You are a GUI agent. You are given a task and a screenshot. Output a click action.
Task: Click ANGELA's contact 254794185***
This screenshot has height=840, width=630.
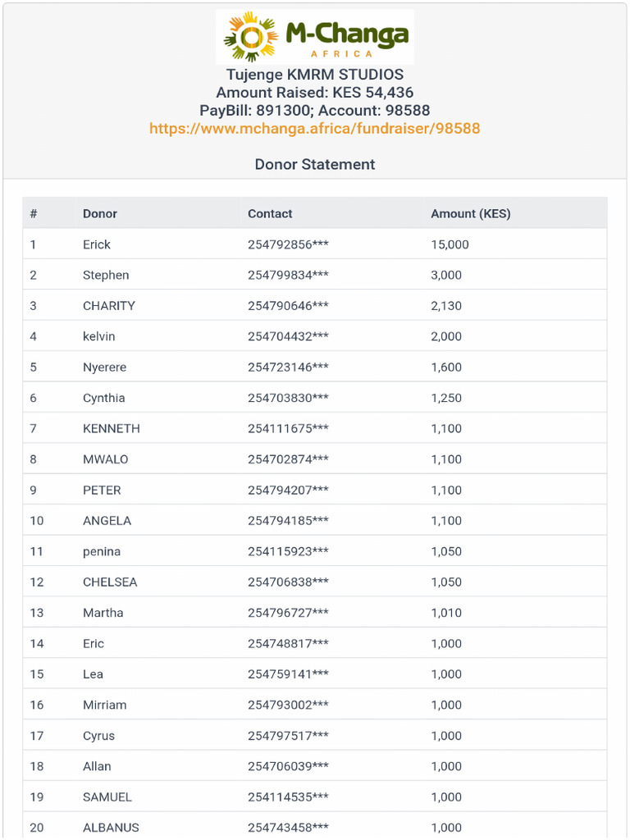[288, 521]
